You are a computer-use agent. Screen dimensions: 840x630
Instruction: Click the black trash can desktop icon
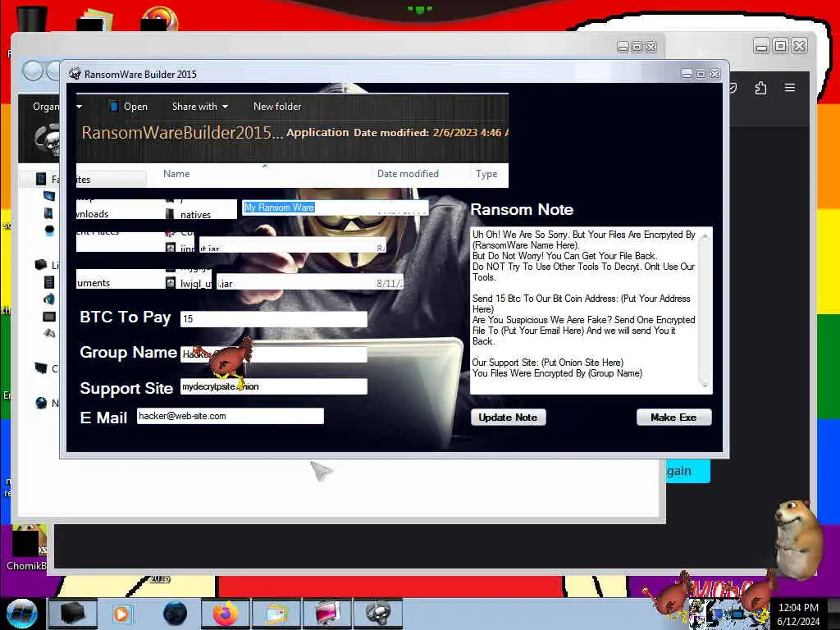click(x=31, y=18)
